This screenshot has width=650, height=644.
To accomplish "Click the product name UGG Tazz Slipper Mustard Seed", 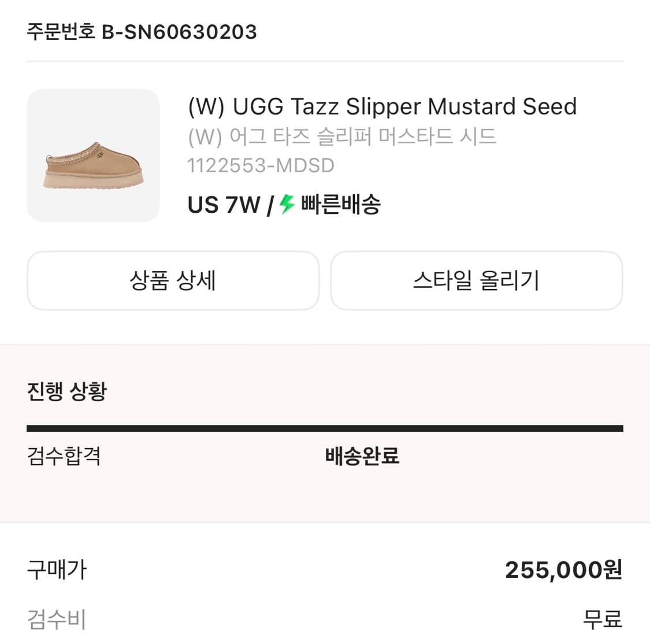I will point(381,106).
